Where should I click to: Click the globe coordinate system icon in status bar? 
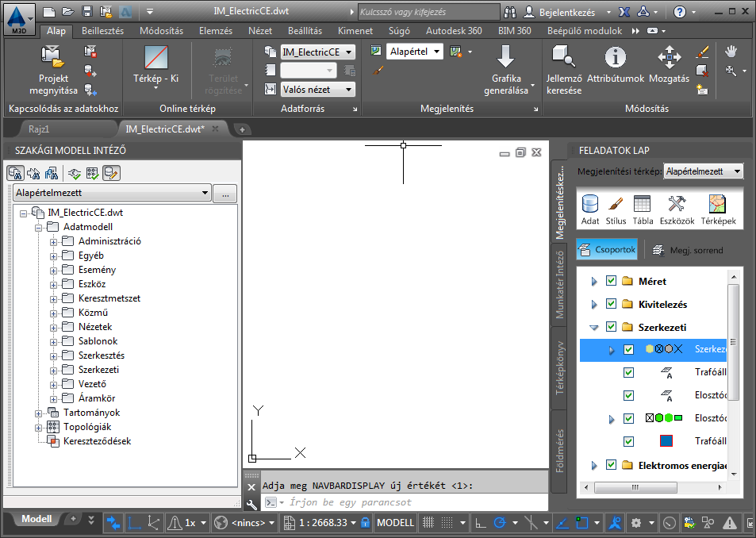click(x=221, y=523)
